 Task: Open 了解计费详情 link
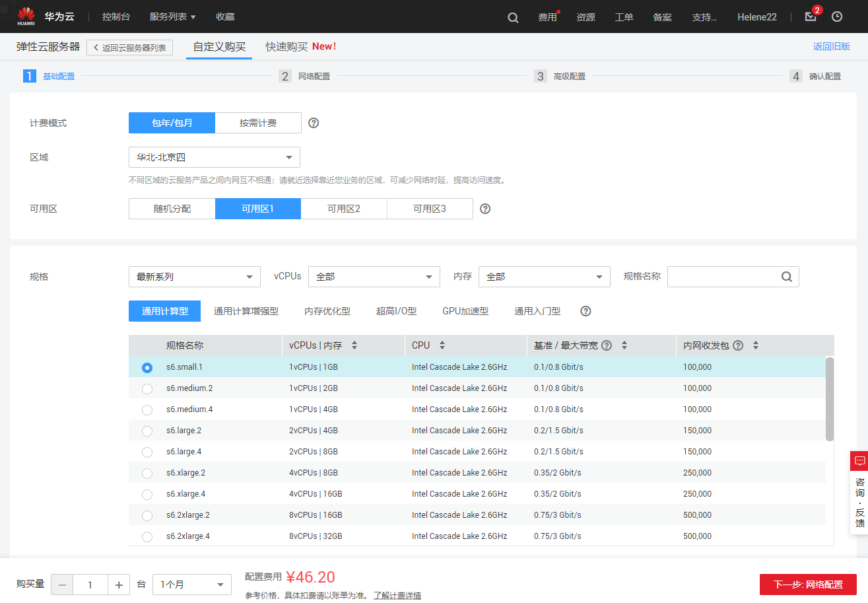pos(397,596)
